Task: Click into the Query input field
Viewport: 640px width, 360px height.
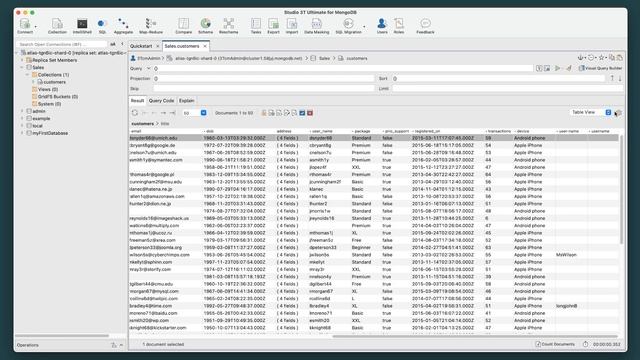Action: coord(343,69)
